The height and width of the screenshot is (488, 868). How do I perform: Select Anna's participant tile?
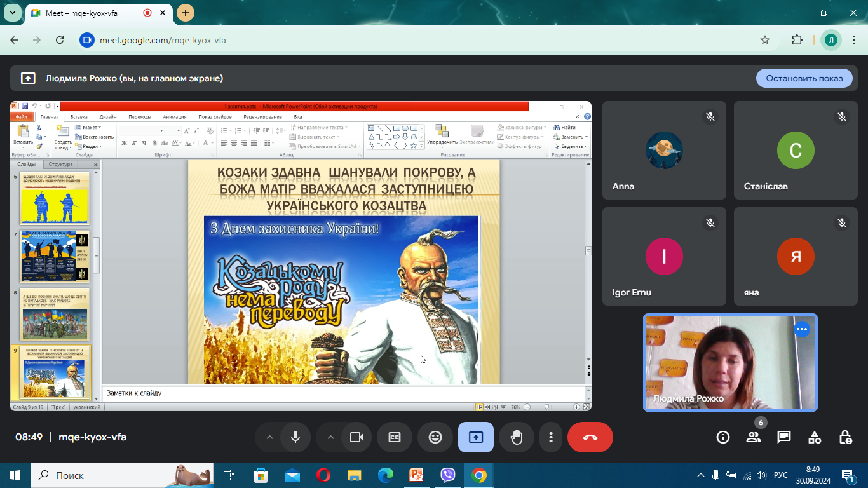(664, 150)
